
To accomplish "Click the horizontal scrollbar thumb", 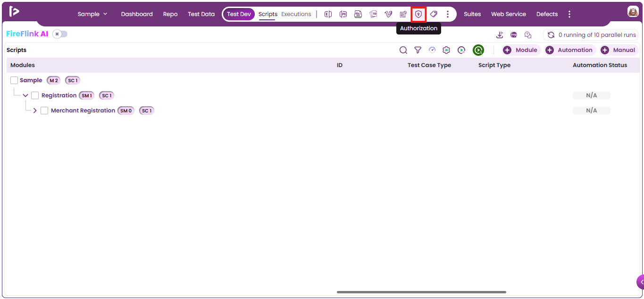I will pos(421,292).
